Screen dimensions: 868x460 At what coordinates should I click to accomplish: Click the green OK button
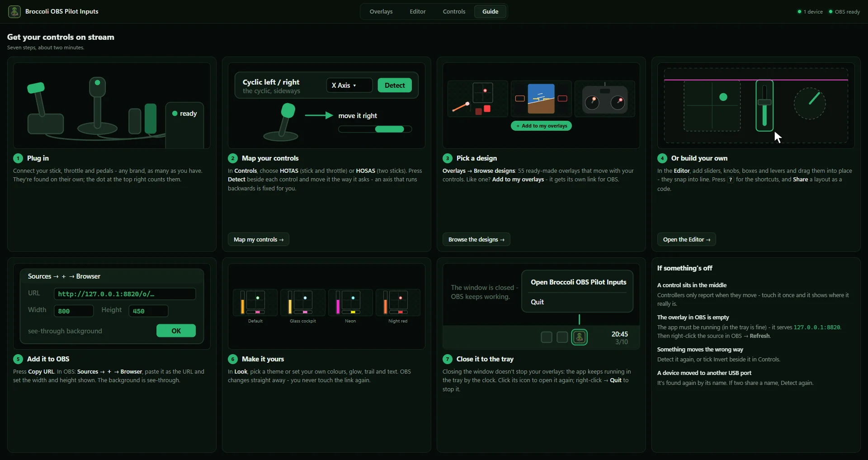click(176, 331)
